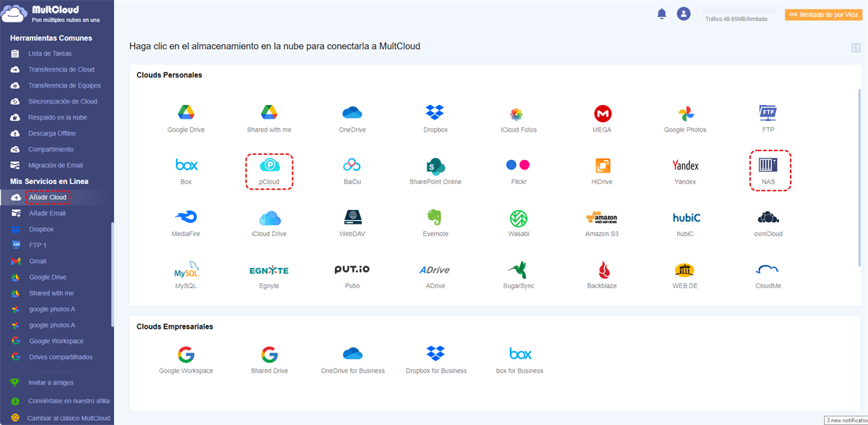Screen dimensions: 868x425
Task: Pick the Wasabi cloud icon
Action: [519, 218]
